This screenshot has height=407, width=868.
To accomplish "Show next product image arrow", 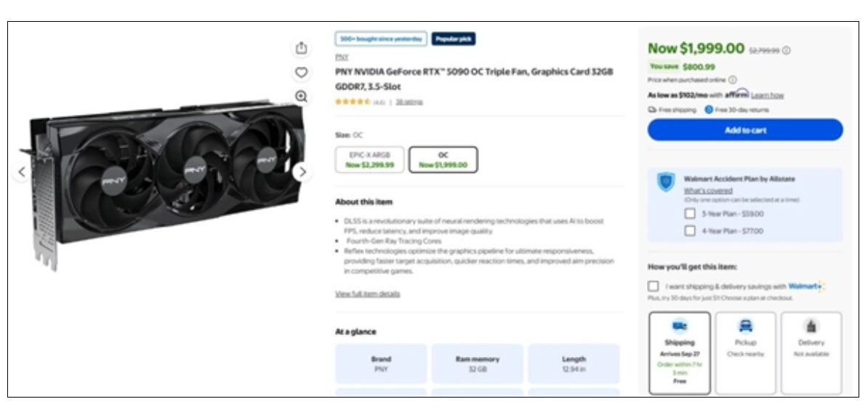I will [302, 172].
